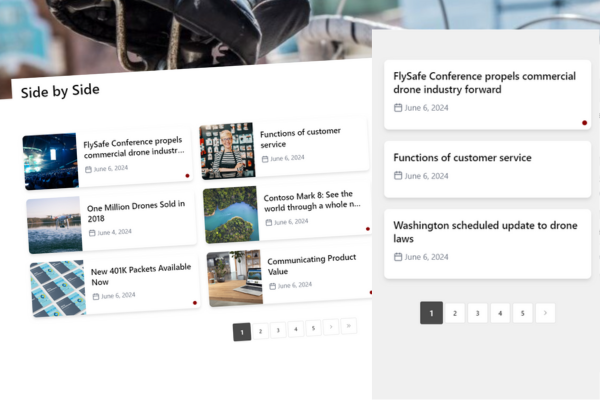Click calendar icon on One Million Drones card
The image size is (600, 400).
pos(93,233)
